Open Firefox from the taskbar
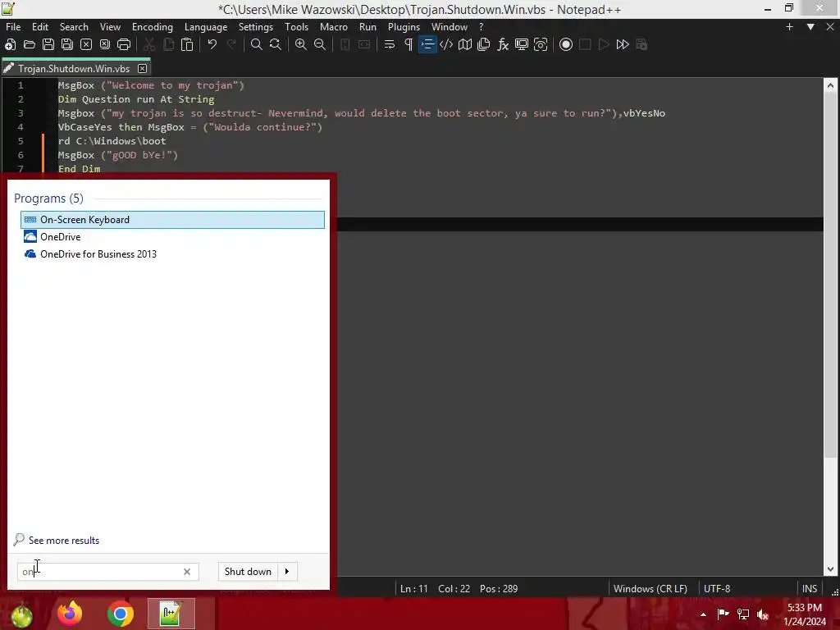This screenshot has width=840, height=630. coord(70,614)
